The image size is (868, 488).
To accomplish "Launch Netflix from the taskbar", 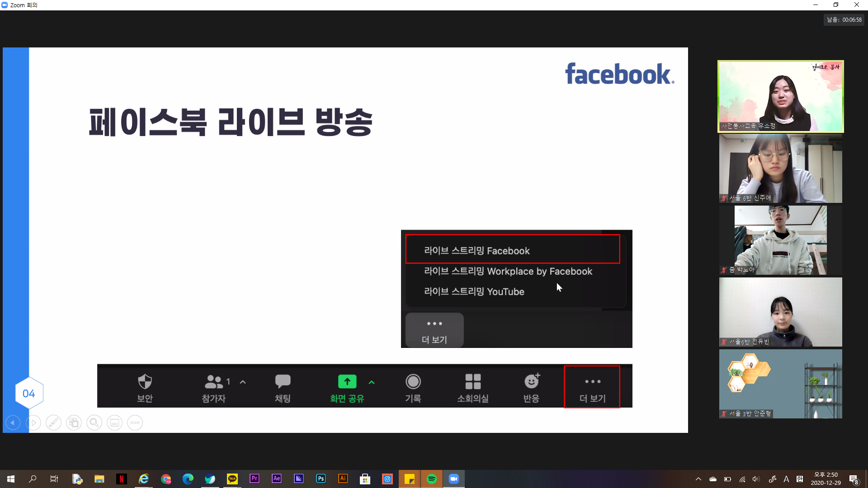I will (121, 479).
